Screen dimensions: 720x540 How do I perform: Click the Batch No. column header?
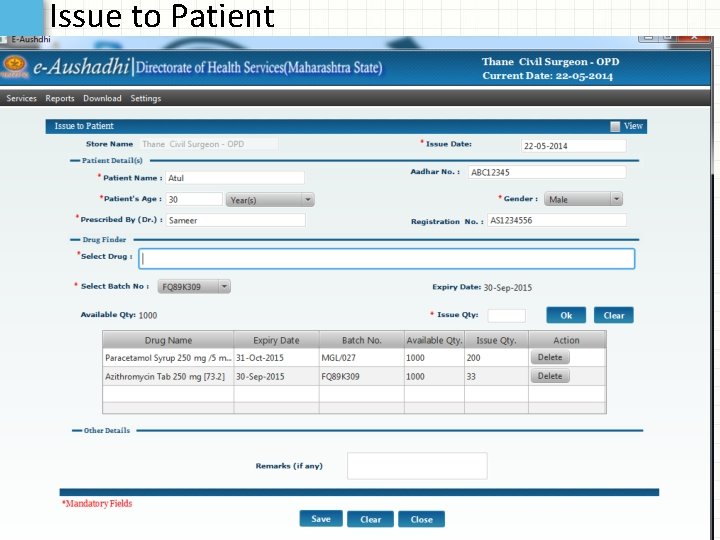pos(362,340)
